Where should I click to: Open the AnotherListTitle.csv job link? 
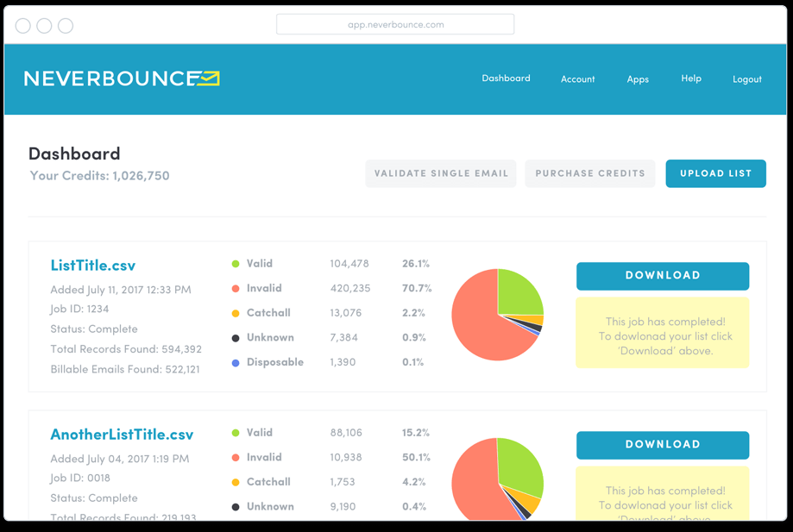tap(122, 435)
